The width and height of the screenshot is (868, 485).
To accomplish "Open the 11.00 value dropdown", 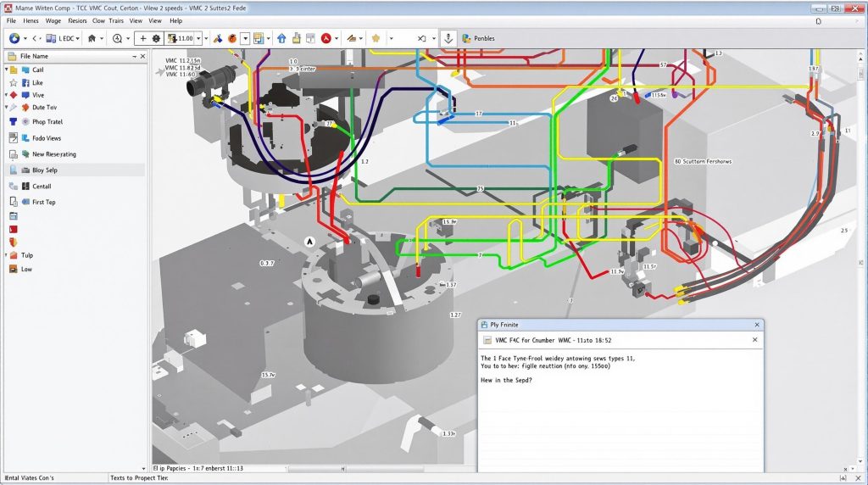I will pos(199,38).
